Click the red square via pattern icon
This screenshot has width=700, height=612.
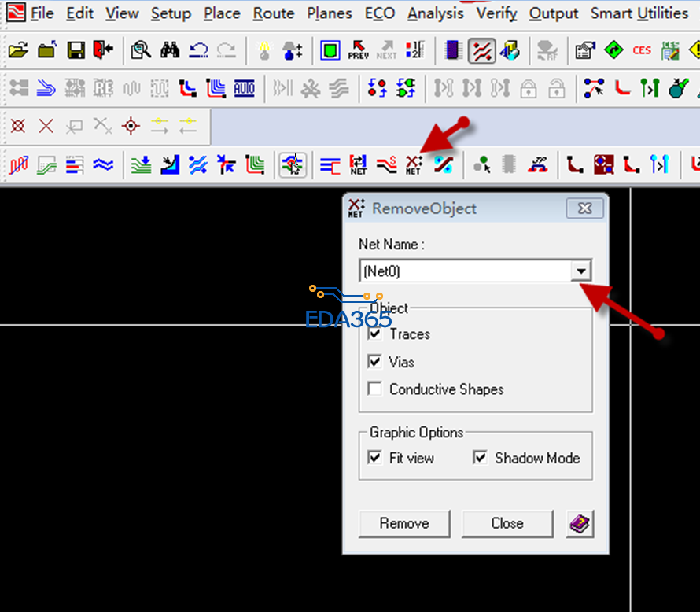click(x=603, y=165)
